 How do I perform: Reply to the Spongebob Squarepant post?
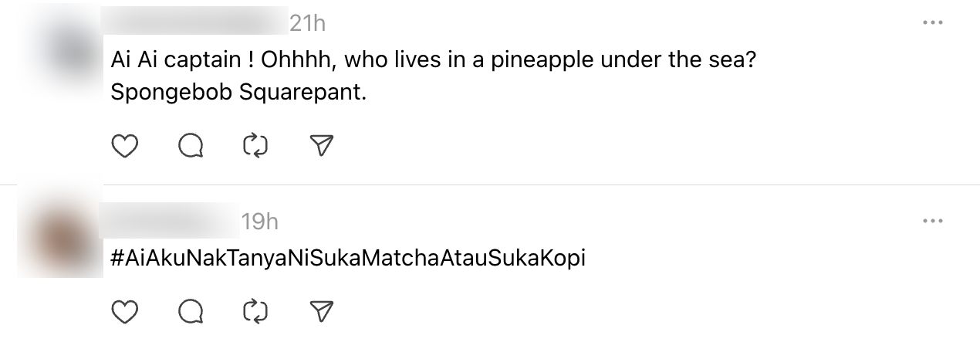point(190,145)
